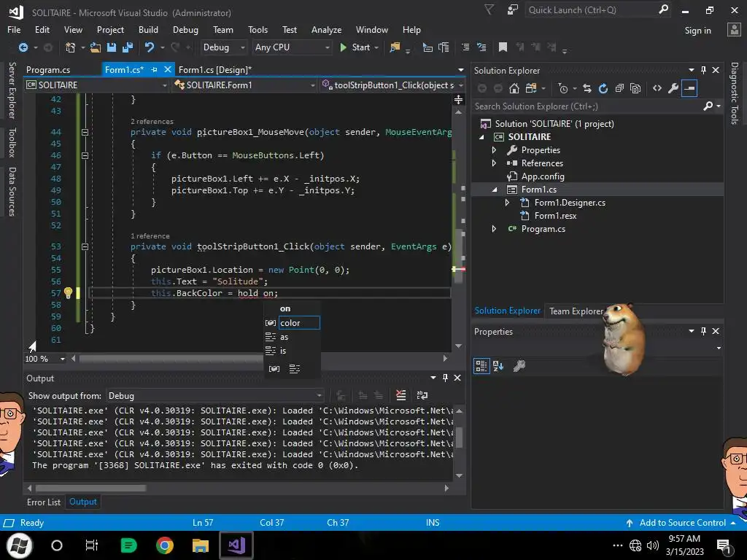Toggle auto-hide pin on Solution Explorer

pyautogui.click(x=703, y=71)
